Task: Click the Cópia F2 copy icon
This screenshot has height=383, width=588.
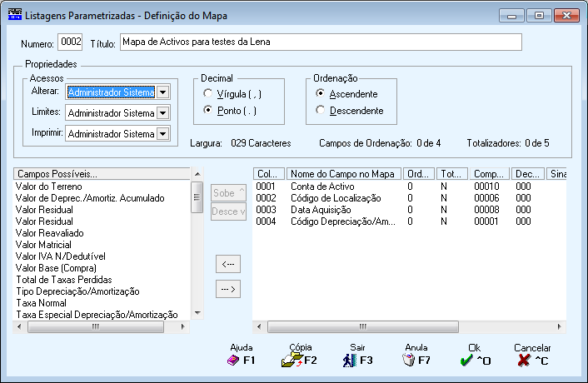Action: pos(292,361)
